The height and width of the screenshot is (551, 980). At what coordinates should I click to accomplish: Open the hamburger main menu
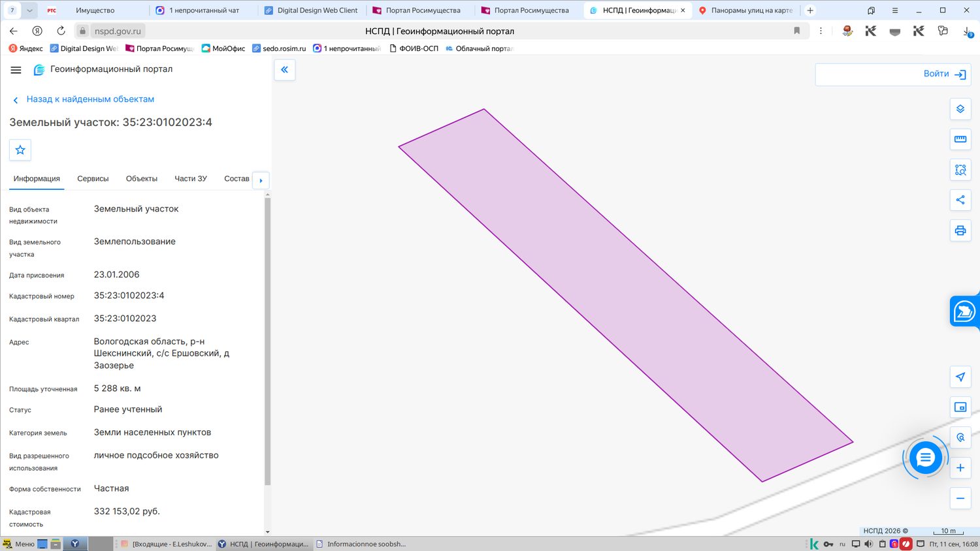[x=16, y=70]
